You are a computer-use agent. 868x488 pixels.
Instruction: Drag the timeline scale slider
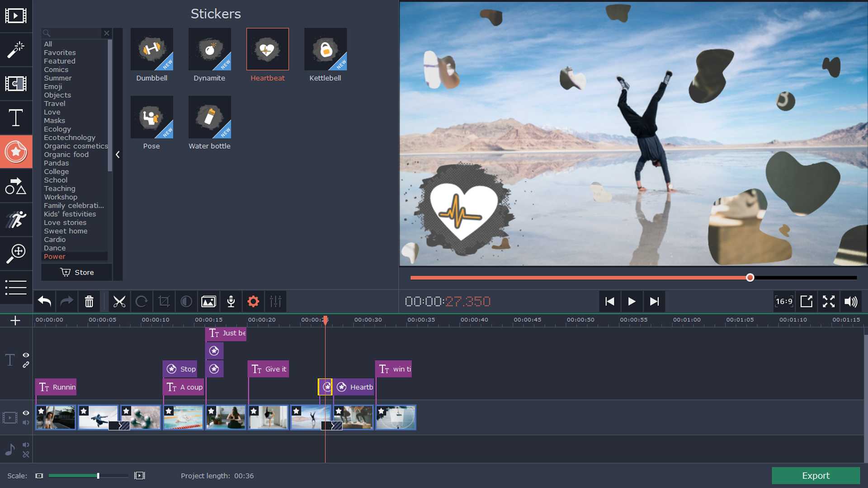point(99,475)
